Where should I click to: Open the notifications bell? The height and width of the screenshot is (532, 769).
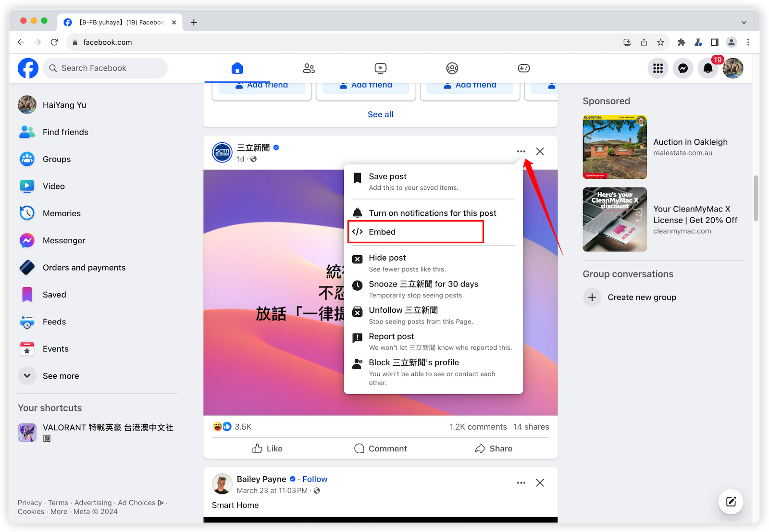707,68
